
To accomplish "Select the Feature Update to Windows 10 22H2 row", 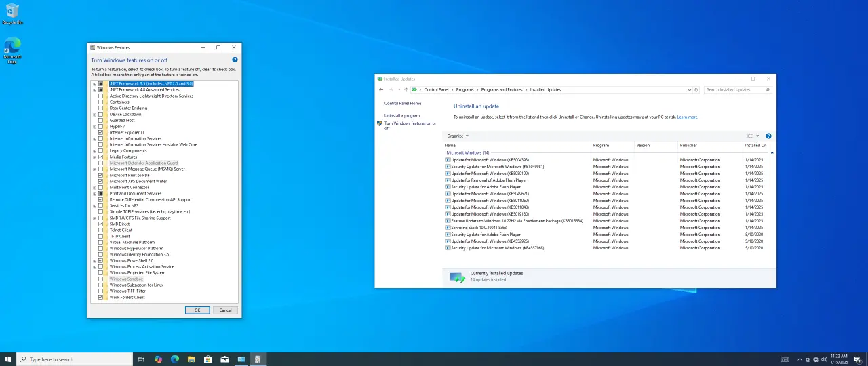I will click(x=608, y=221).
